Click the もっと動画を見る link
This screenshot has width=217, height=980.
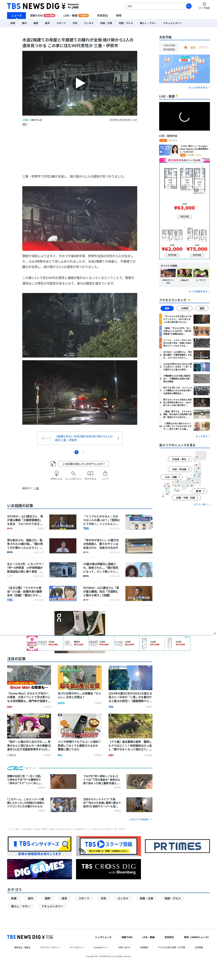point(199,291)
